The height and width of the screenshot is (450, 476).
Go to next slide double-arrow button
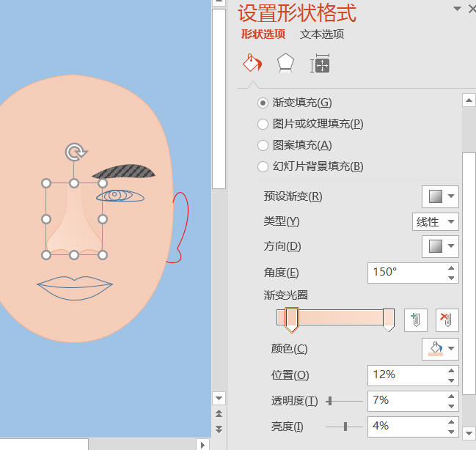pos(219,429)
